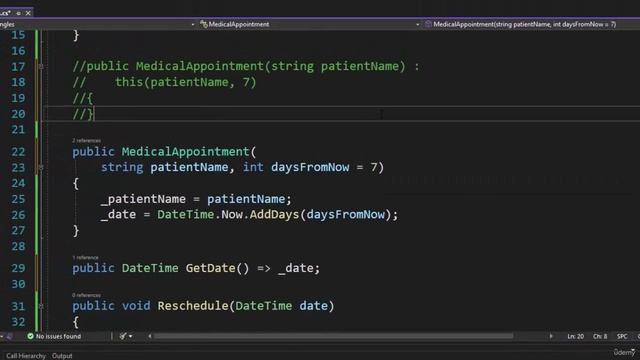Click line number 32 in the gutter
Viewport: 640px width, 360px height.
point(18,322)
